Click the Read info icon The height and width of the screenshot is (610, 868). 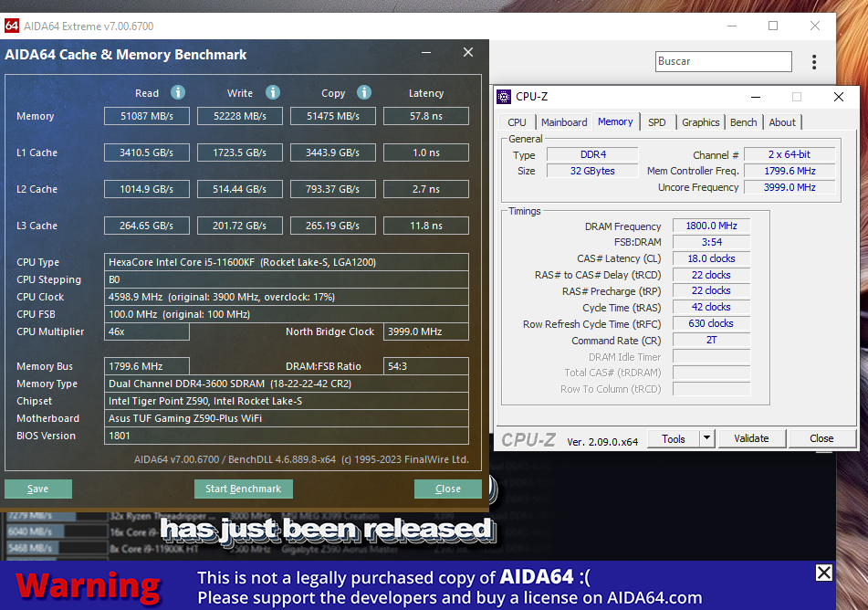coord(178,92)
